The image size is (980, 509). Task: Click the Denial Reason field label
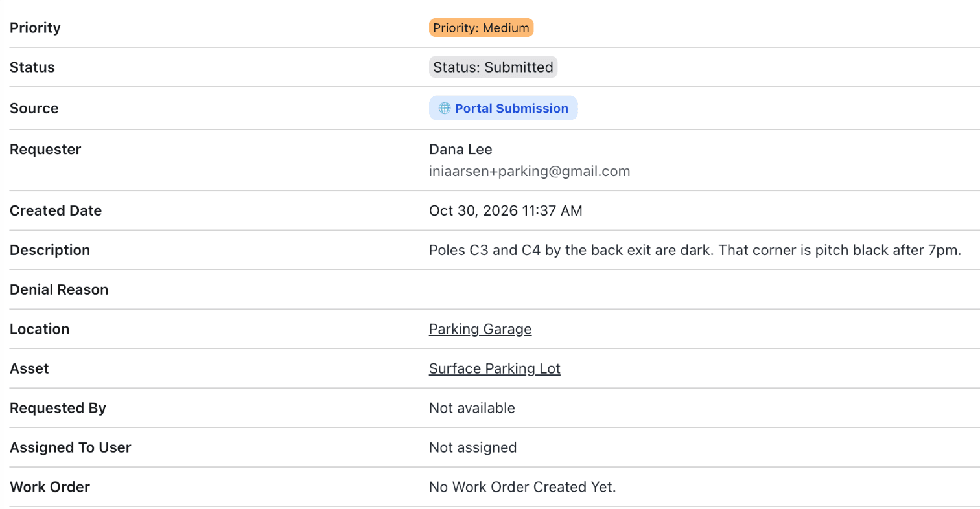pyautogui.click(x=59, y=289)
